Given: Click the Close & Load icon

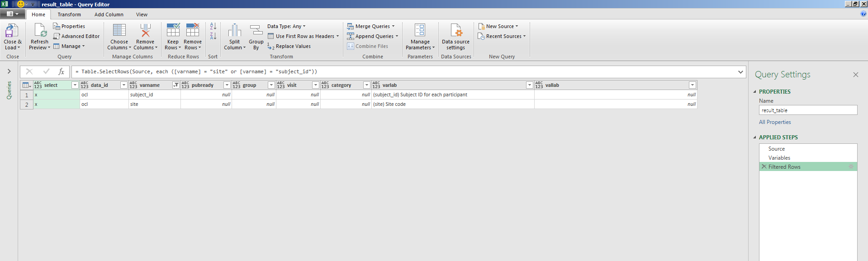Looking at the screenshot, I should (12, 31).
